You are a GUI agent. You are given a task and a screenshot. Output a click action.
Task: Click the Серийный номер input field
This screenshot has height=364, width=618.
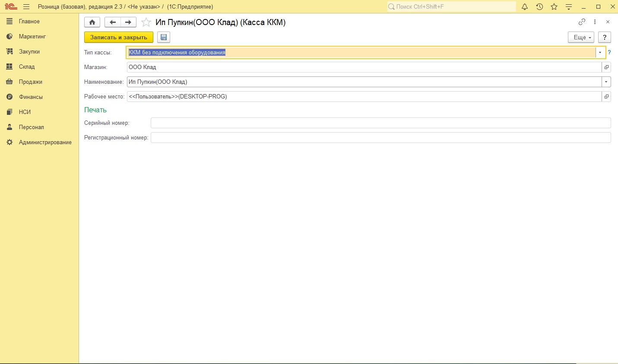(380, 123)
